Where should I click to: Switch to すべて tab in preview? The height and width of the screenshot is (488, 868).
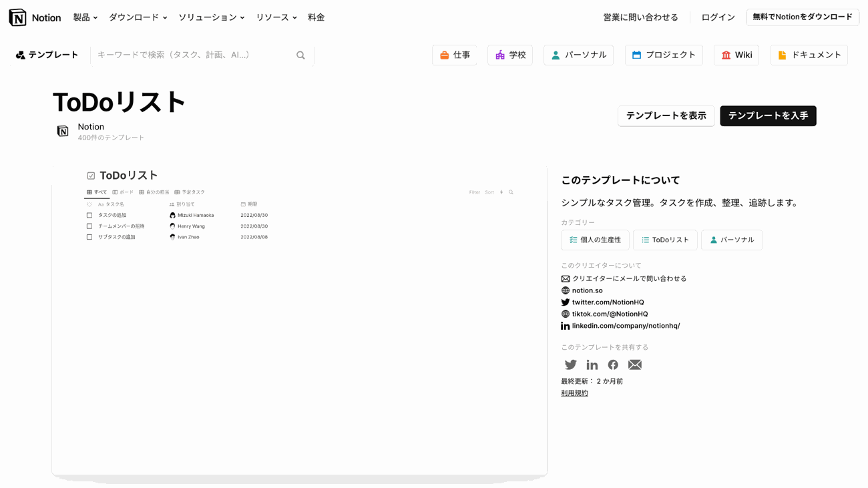point(97,192)
